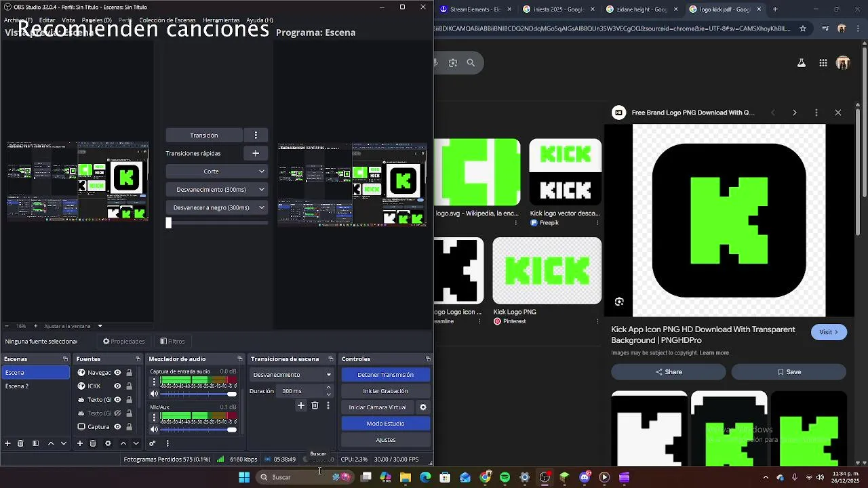Open Desvanecimiento combo in Transiciones de escena
Image resolution: width=868 pixels, height=488 pixels.
[x=292, y=375]
